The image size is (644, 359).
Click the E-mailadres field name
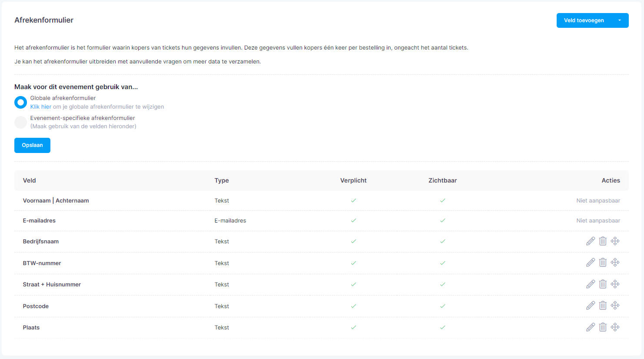click(x=39, y=220)
